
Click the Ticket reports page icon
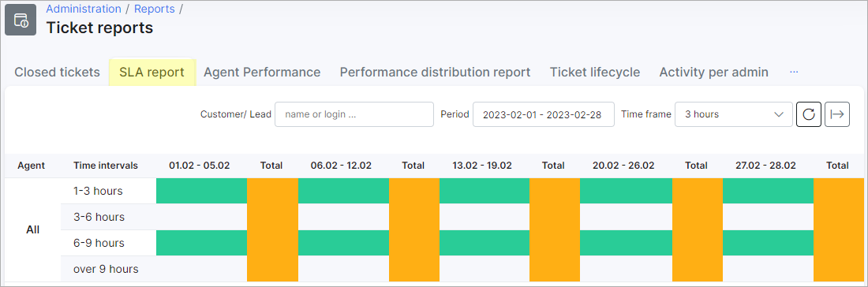(21, 20)
